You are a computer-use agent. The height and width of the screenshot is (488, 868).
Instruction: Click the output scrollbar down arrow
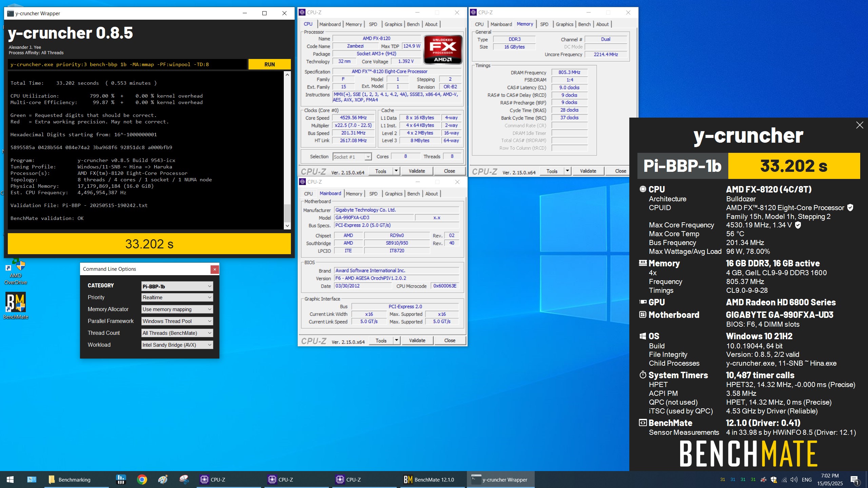287,226
